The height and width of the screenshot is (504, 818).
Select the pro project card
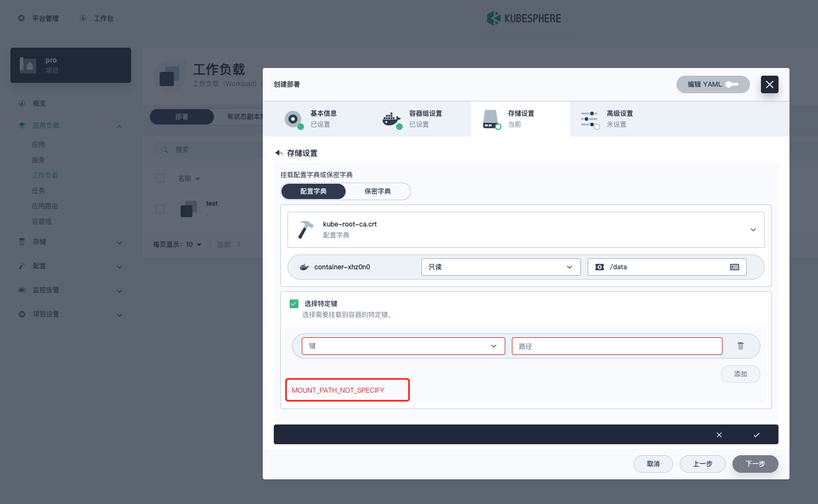[71, 65]
